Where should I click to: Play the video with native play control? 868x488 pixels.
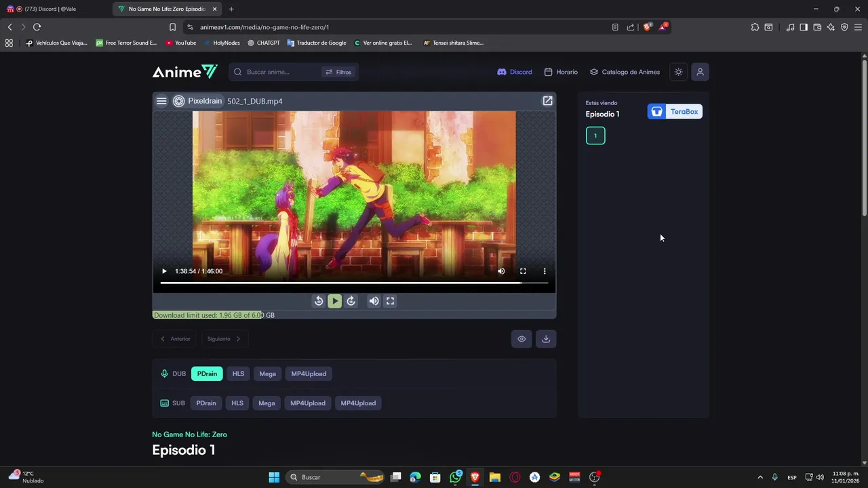click(163, 271)
